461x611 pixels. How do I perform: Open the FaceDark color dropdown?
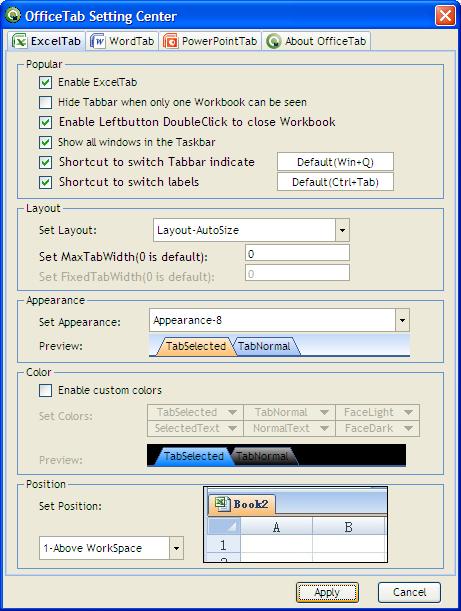377,428
